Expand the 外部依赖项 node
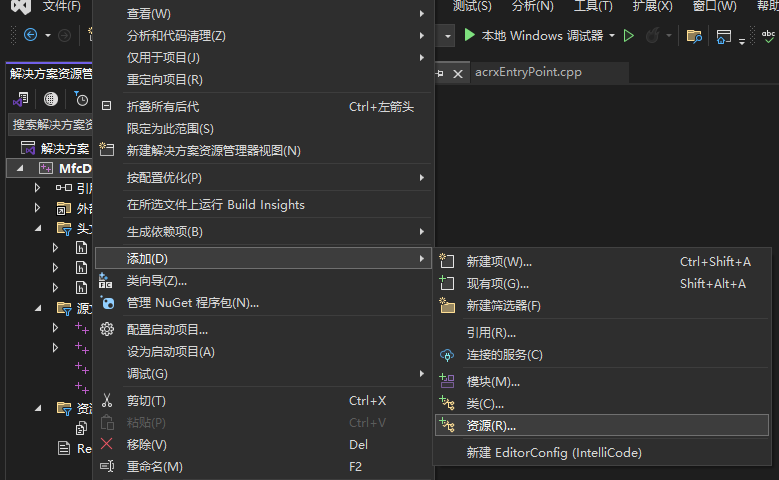 point(37,208)
